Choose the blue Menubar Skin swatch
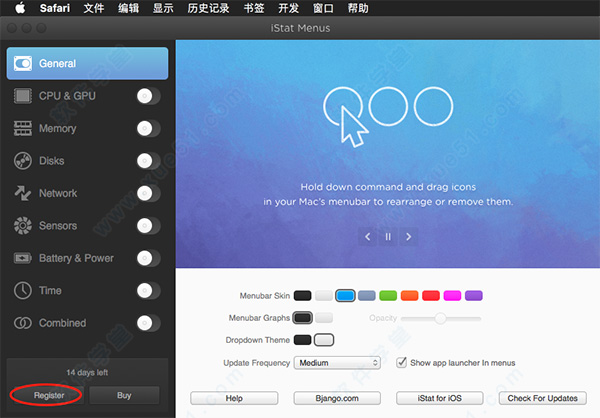Viewport: 600px width, 418px height. point(345,296)
